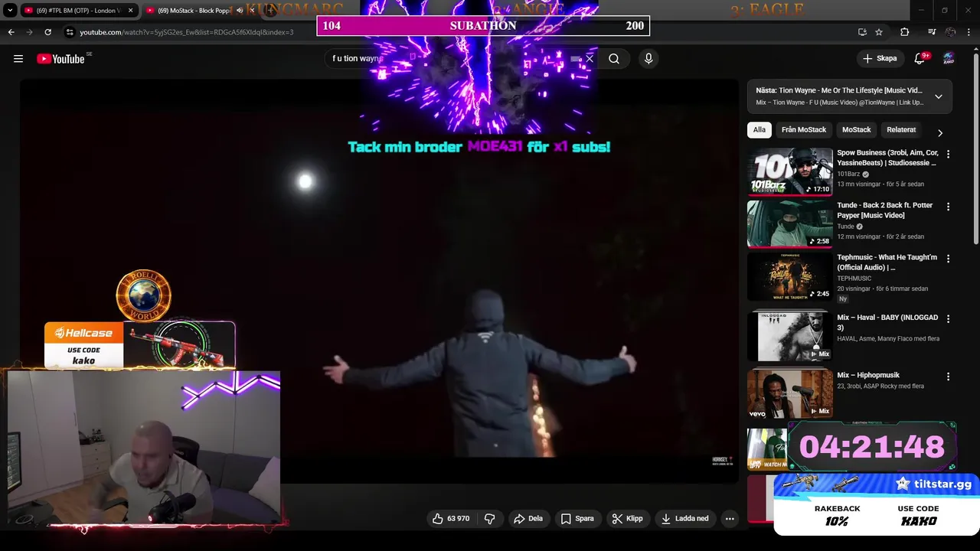
Task: Click the Spow Business video title
Action: coord(887,158)
